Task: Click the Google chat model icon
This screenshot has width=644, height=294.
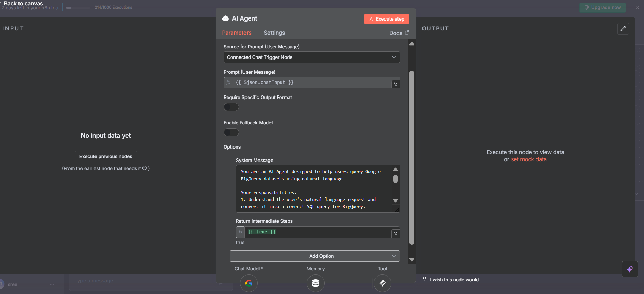Action: [249, 283]
